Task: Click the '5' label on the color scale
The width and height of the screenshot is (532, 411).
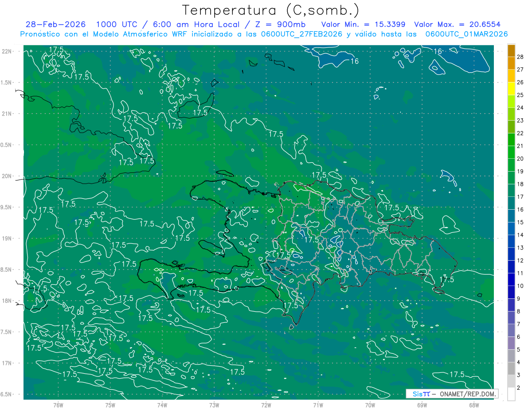Action: pyautogui.click(x=518, y=350)
